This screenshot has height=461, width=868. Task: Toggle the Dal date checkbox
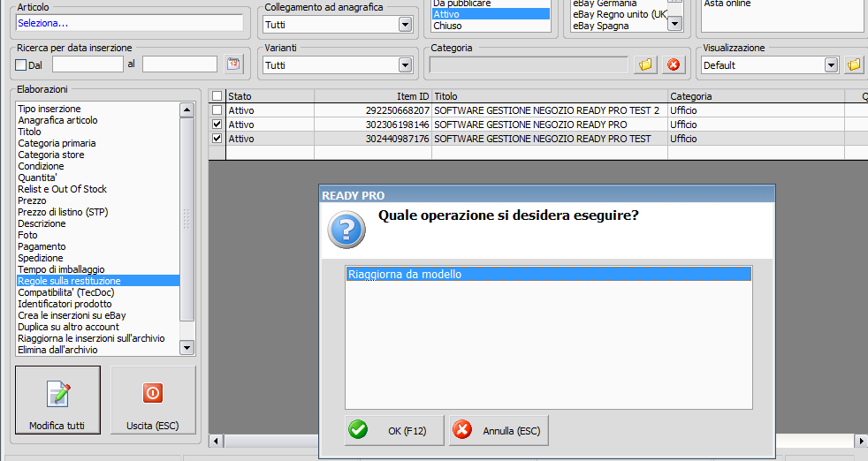(21, 64)
